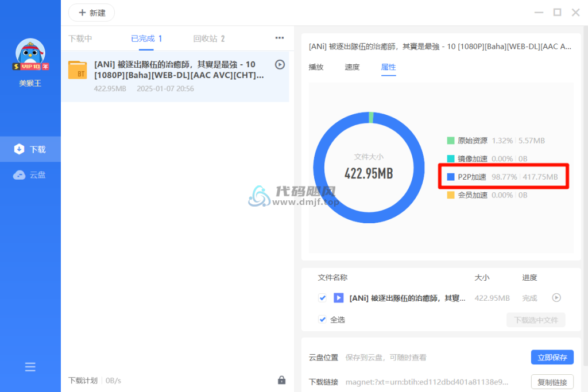Click the orange 会员加速 legend swatch
Viewport: 588px width, 392px height.
[451, 195]
